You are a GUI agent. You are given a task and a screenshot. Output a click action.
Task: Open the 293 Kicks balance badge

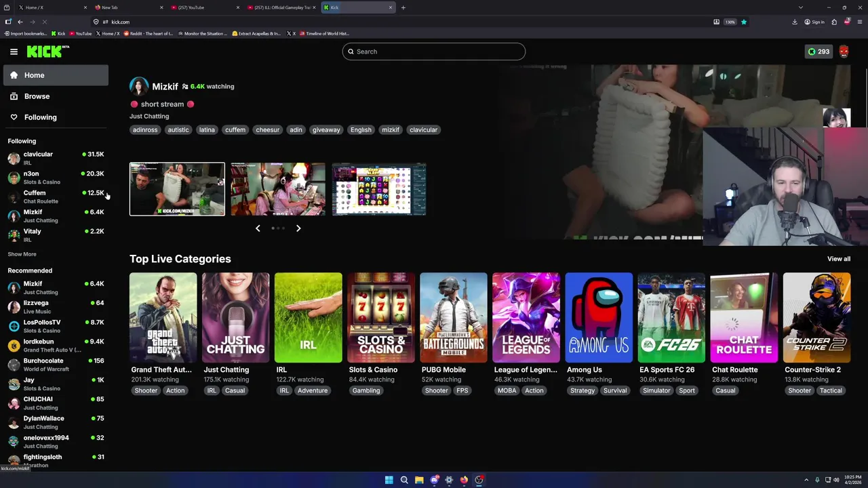[818, 52]
